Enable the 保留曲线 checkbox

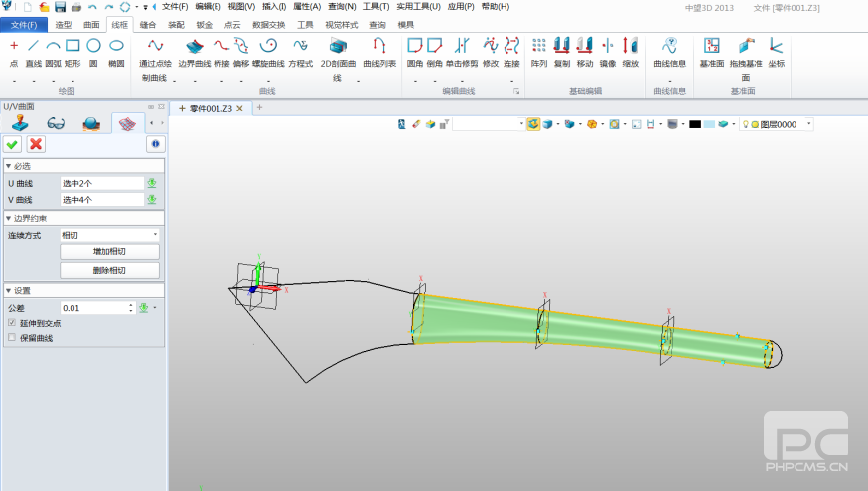[x=12, y=338]
